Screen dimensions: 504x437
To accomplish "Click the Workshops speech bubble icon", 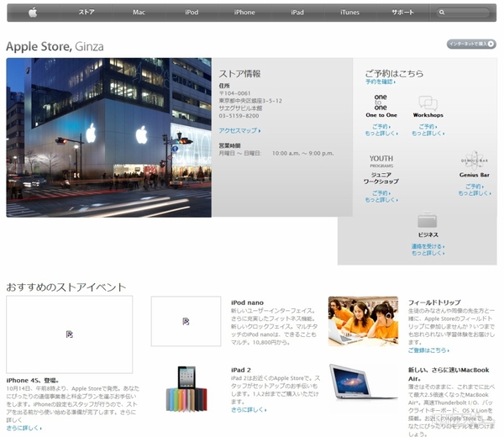I will 428,103.
